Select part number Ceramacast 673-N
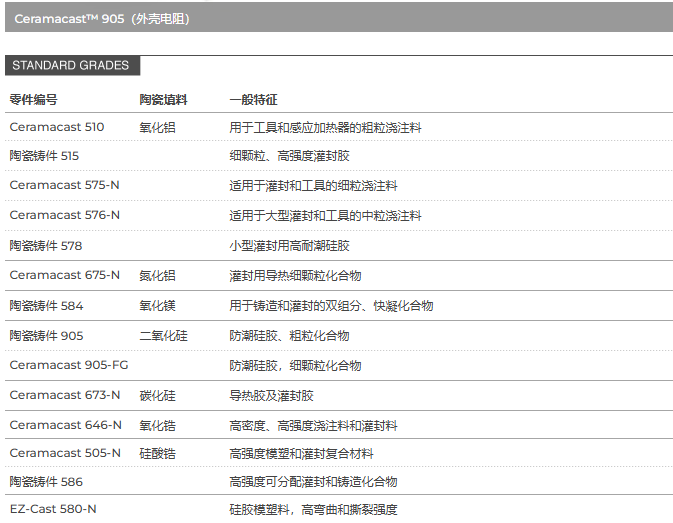The width and height of the screenshot is (673, 523). pyautogui.click(x=65, y=395)
